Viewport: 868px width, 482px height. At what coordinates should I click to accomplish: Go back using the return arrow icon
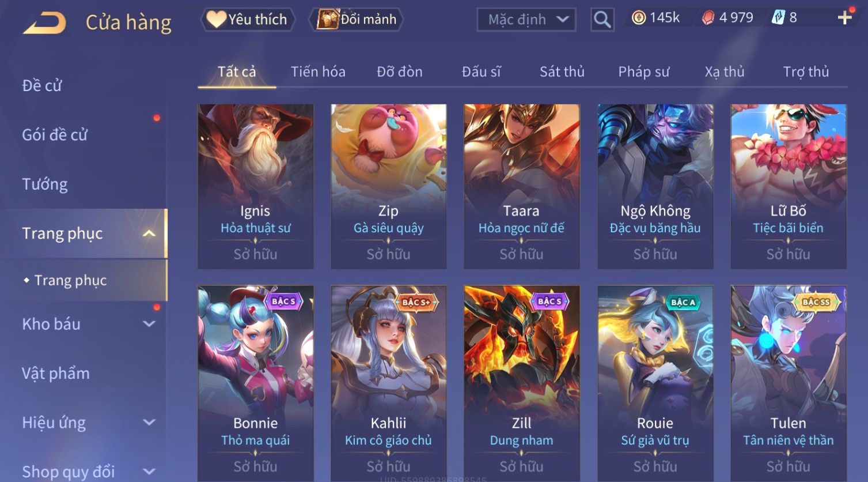pos(45,23)
